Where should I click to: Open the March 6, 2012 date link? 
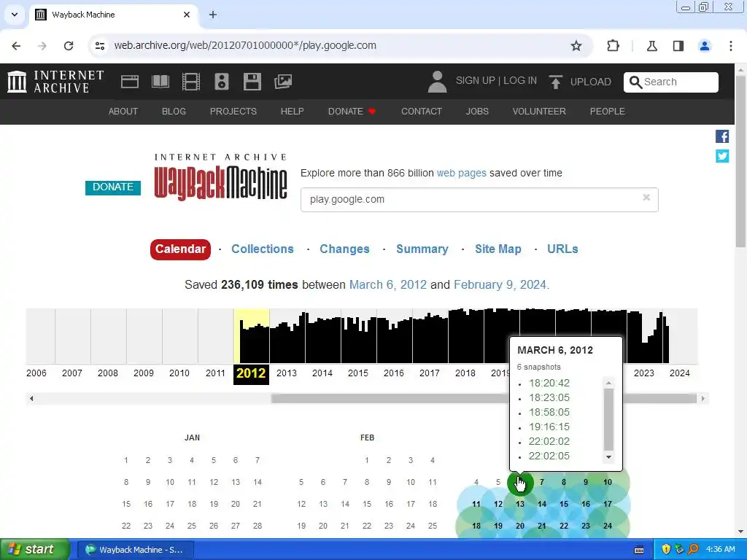(388, 285)
